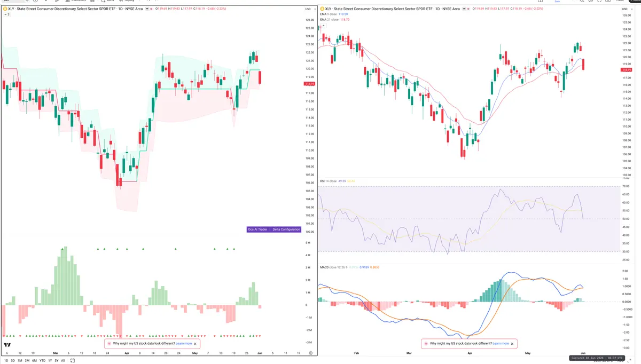Select the 5D time range
This screenshot has height=364, width=641.
tap(13, 361)
